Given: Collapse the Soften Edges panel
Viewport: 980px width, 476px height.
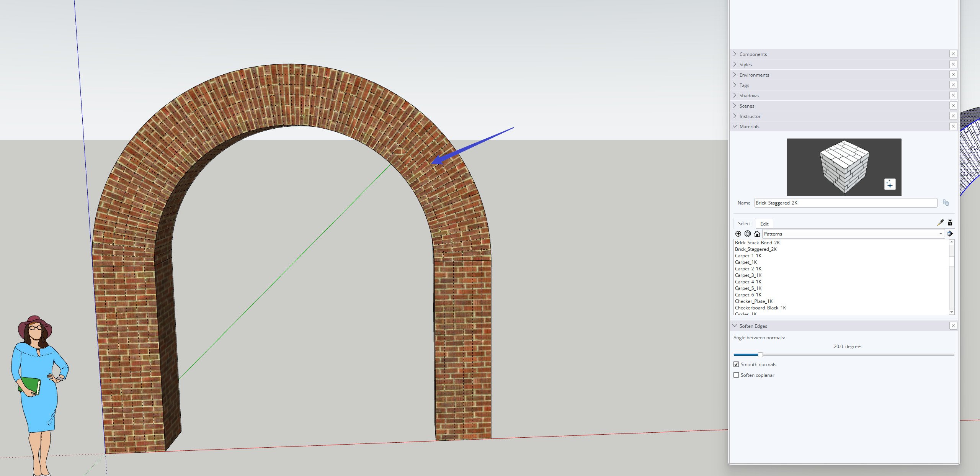Looking at the screenshot, I should (x=753, y=326).
